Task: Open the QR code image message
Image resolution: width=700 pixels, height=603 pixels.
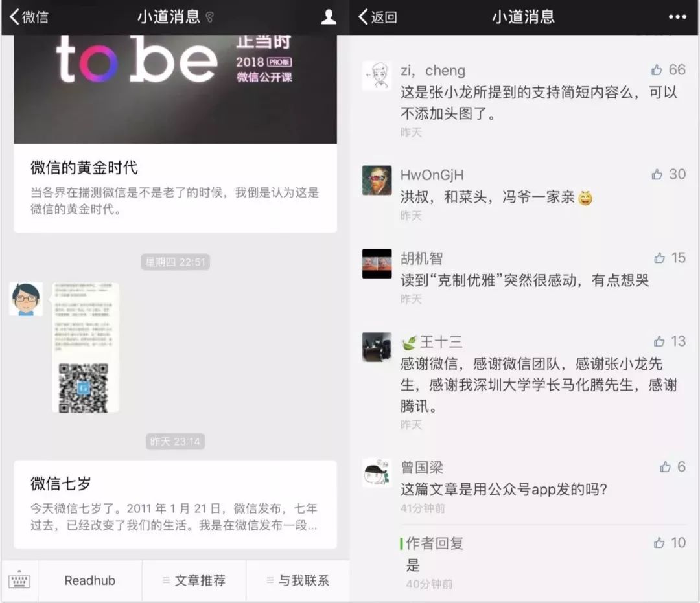Action: click(x=86, y=347)
